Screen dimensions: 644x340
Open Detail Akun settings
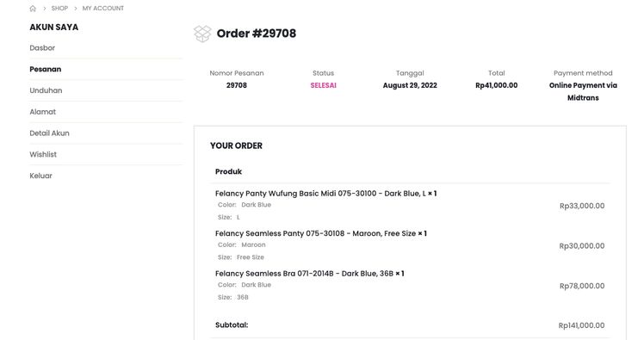(49, 133)
